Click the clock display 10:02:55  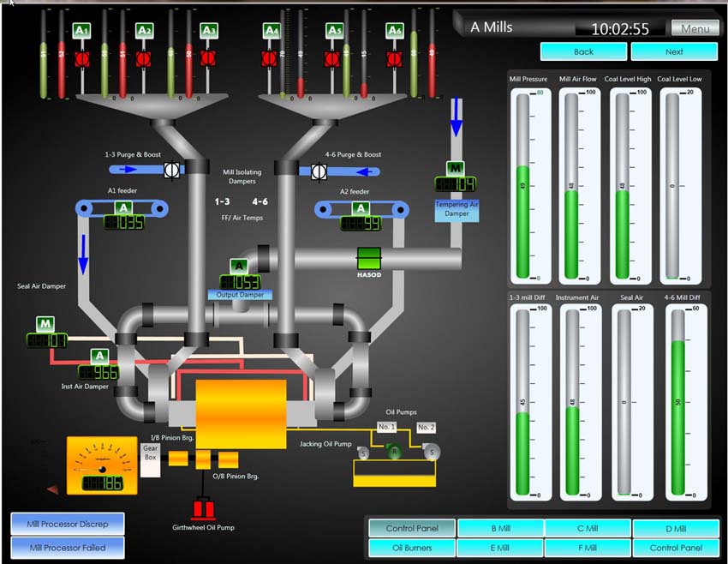point(620,29)
